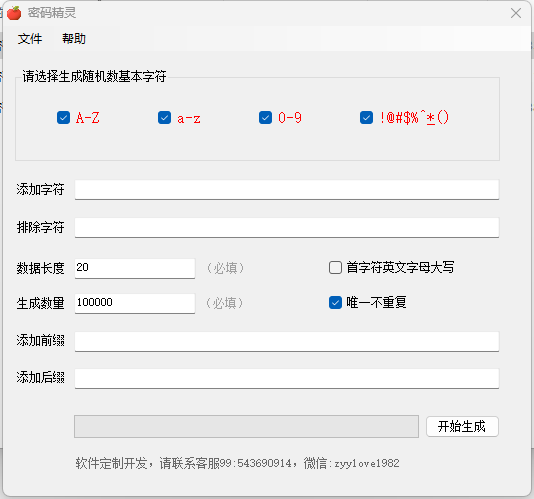Screen dimensions: 534x499
Task: Focus the 添加后缀 input field
Action: point(287,378)
